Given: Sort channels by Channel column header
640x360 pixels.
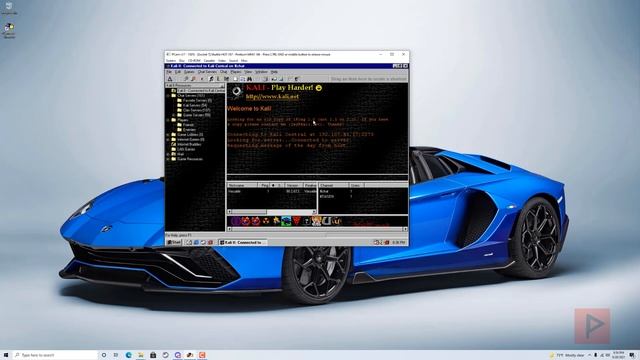Looking at the screenshot, I should [333, 185].
